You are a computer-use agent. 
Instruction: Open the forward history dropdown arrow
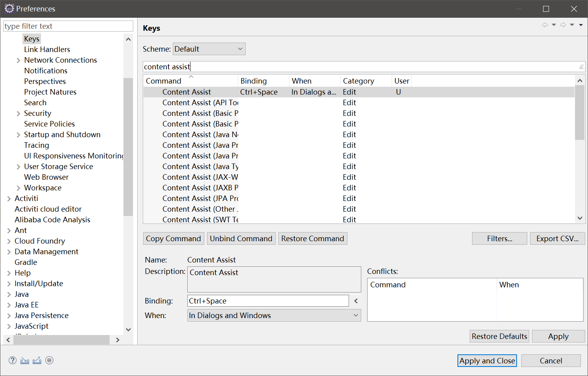tap(572, 25)
